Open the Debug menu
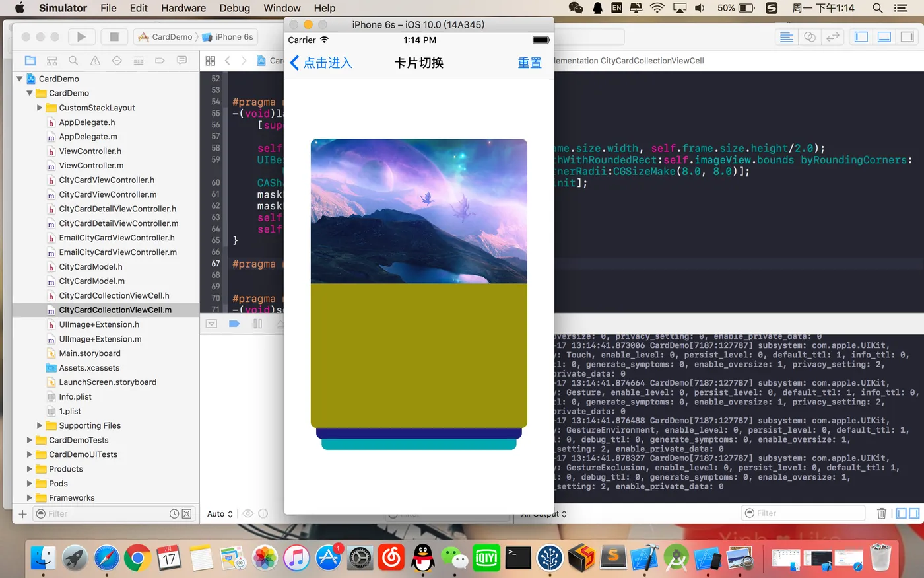 234,8
